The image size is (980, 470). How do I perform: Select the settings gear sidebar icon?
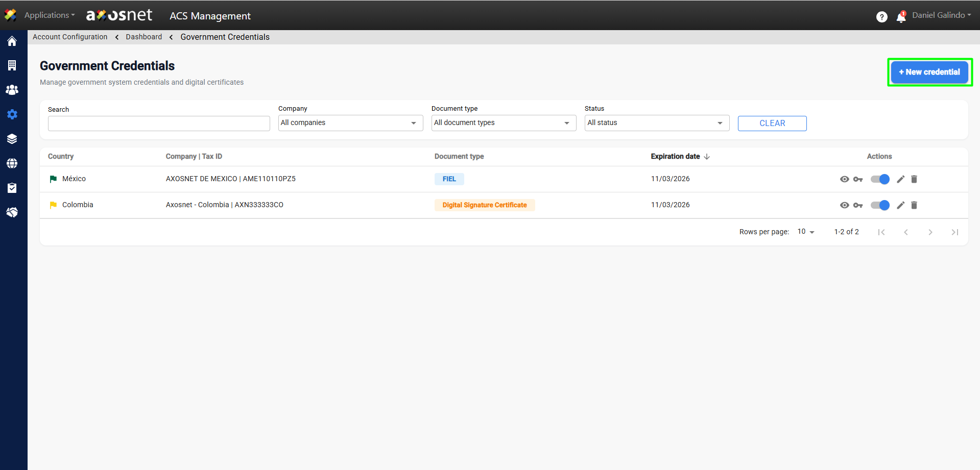12,114
